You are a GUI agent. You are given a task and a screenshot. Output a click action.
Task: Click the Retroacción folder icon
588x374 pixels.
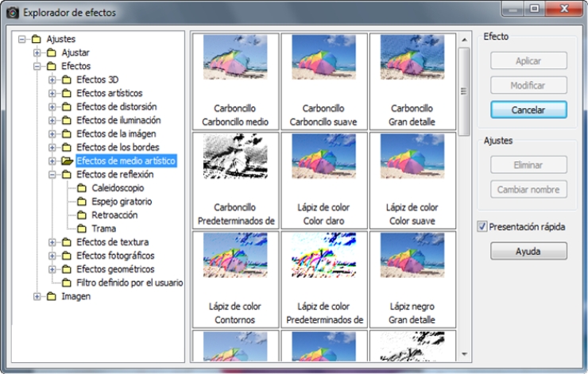click(83, 215)
